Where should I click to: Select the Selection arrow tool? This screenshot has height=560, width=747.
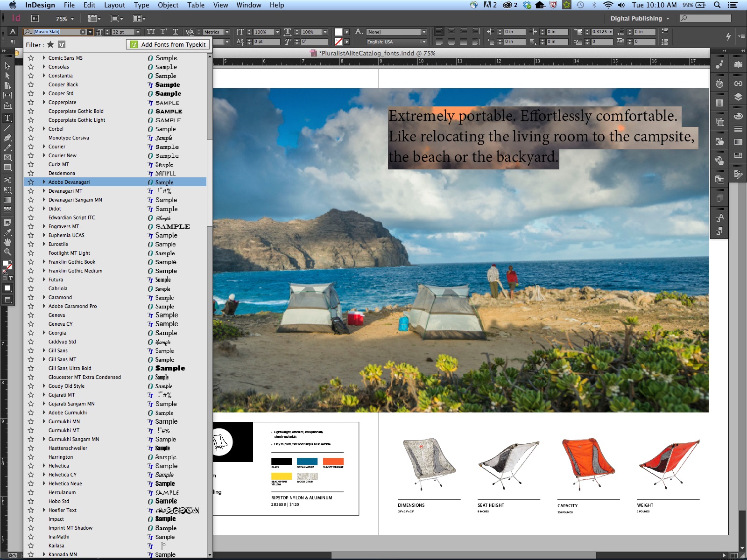7,66
